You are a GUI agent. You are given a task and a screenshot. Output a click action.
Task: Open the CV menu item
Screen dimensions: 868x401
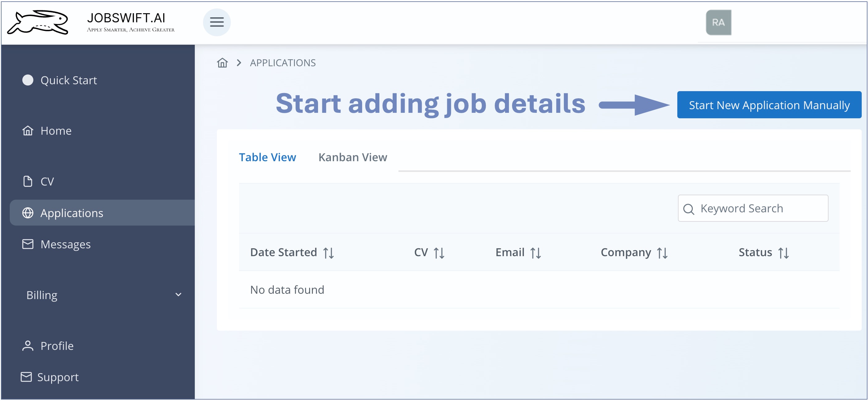coord(47,182)
